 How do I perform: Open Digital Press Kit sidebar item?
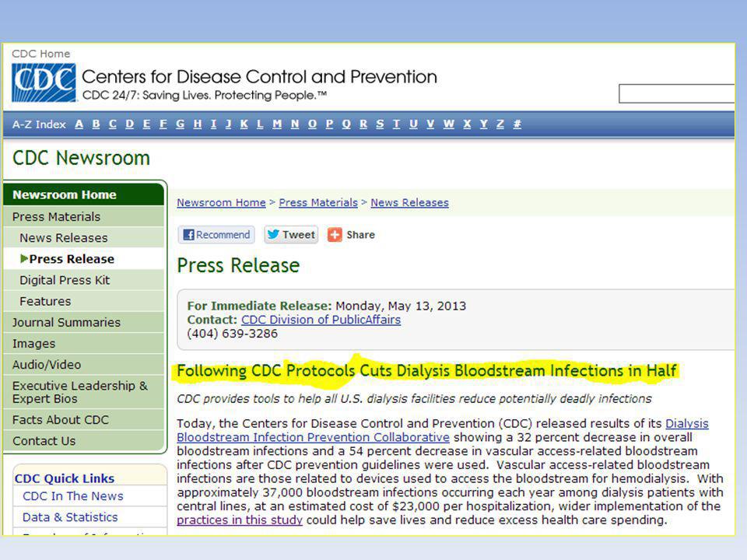click(x=84, y=280)
